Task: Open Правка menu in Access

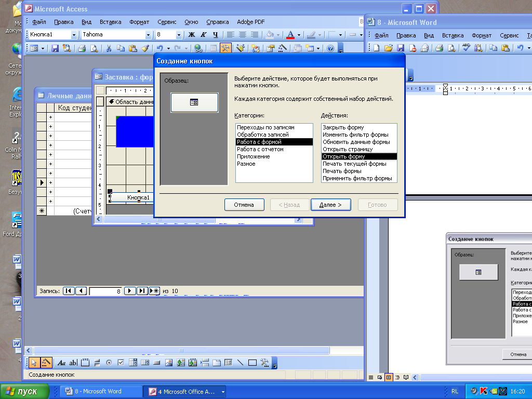Action: click(64, 22)
